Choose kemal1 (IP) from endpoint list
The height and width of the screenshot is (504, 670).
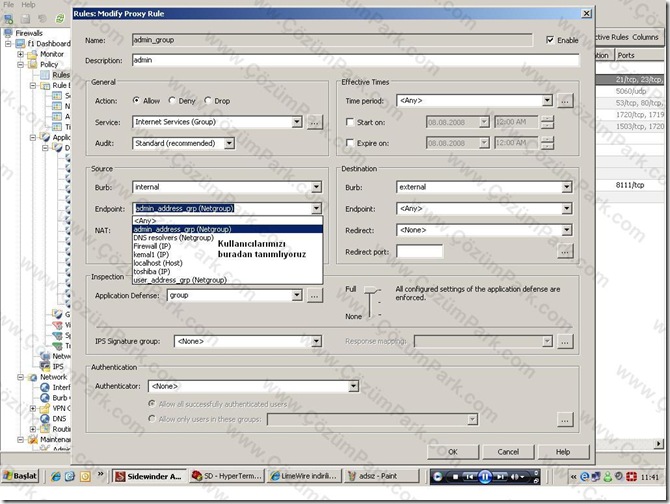pos(228,255)
